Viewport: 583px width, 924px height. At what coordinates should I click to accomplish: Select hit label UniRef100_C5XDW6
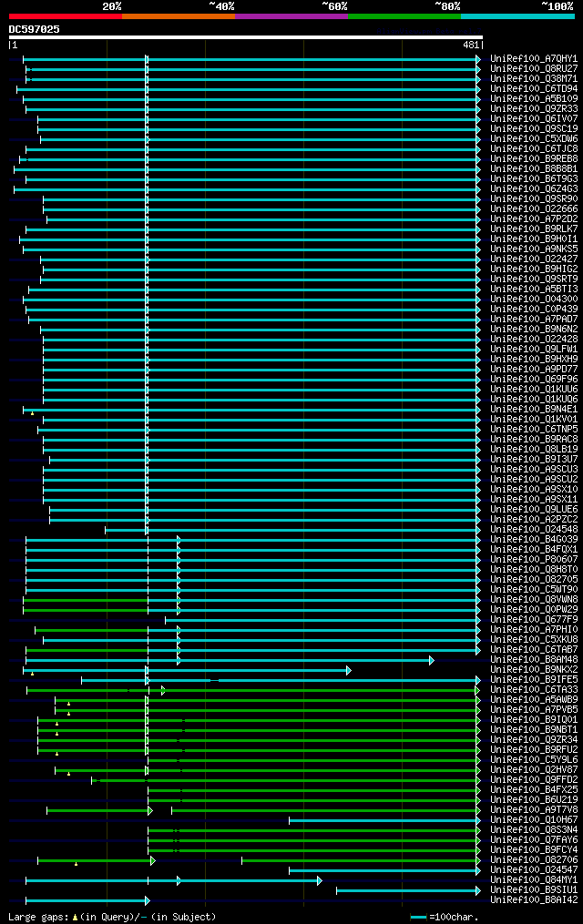pos(534,139)
